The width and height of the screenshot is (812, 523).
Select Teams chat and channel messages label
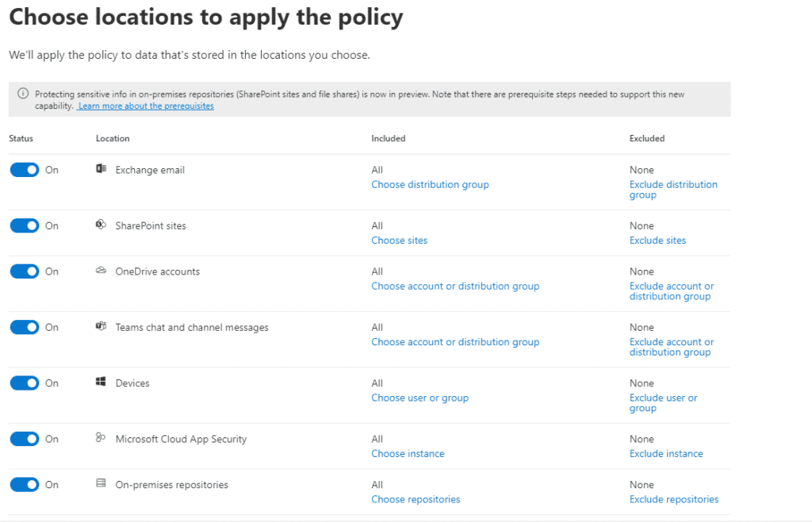(192, 328)
